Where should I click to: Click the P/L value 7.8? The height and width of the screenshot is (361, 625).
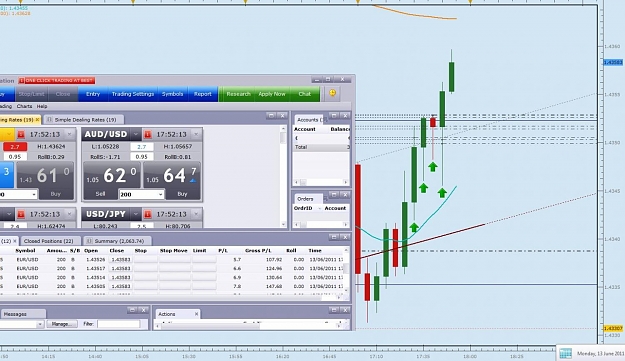coord(237,286)
